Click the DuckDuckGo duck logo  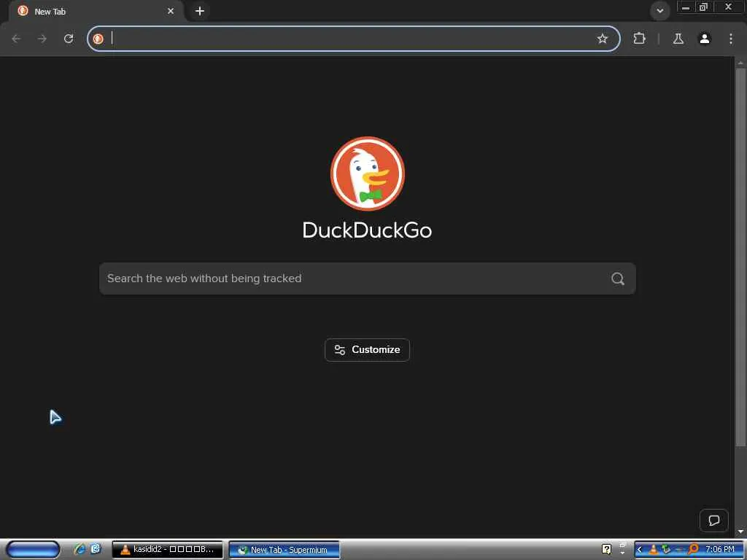[x=368, y=174]
